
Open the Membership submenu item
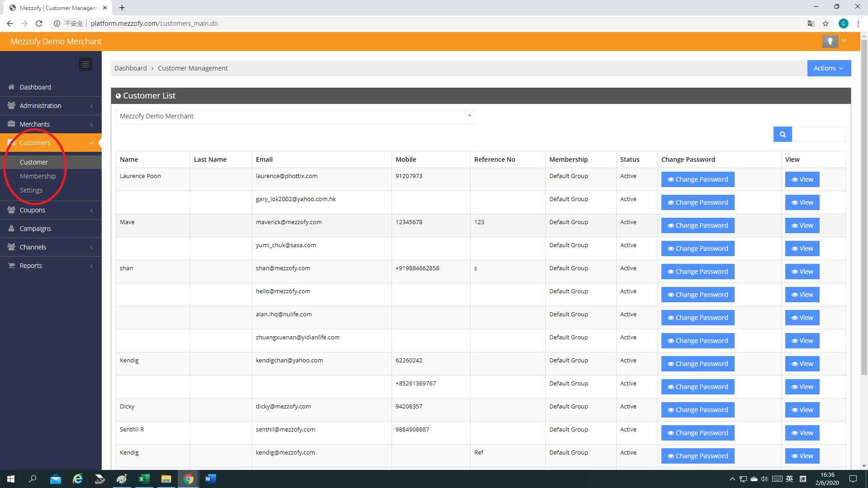[38, 176]
